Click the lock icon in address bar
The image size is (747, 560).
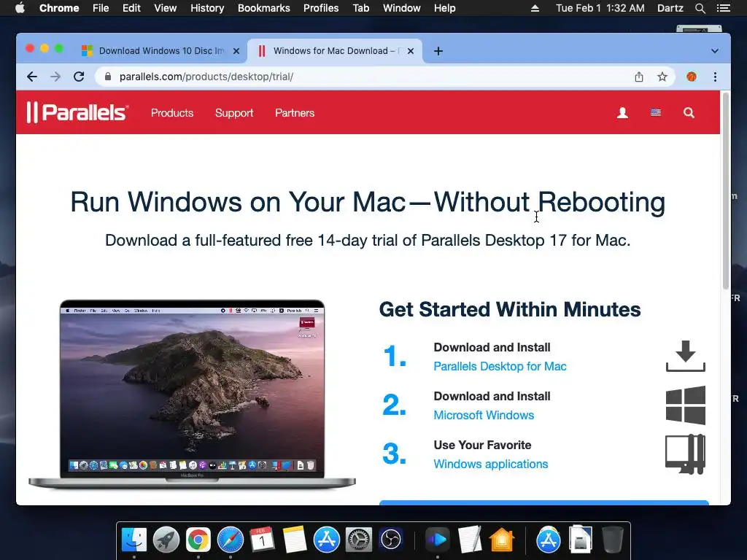coord(108,77)
